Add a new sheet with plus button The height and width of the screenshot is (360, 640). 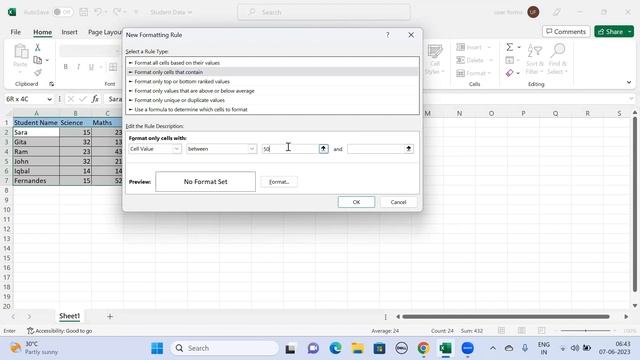[110, 316]
